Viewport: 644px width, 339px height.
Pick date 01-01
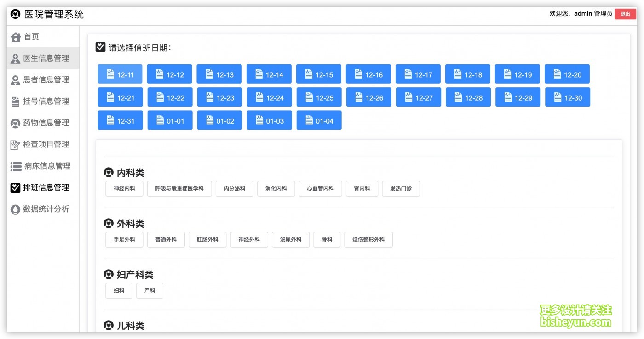(170, 120)
